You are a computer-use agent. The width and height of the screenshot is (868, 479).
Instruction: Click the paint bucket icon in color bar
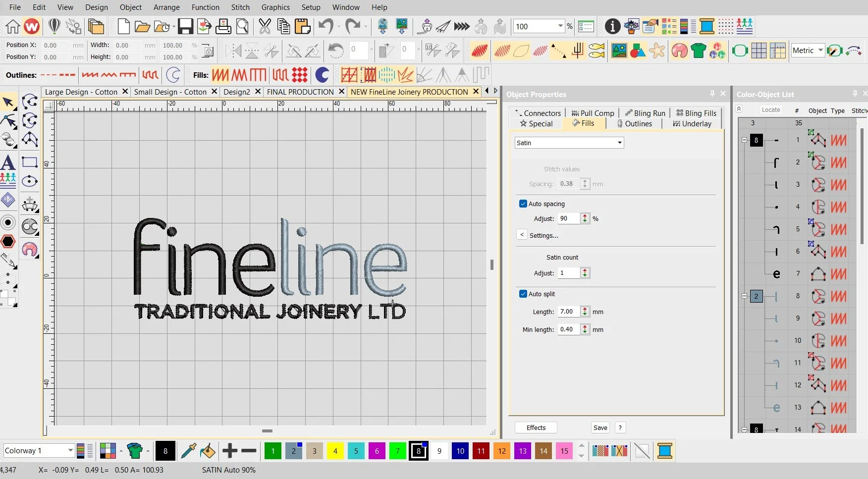[x=208, y=451]
